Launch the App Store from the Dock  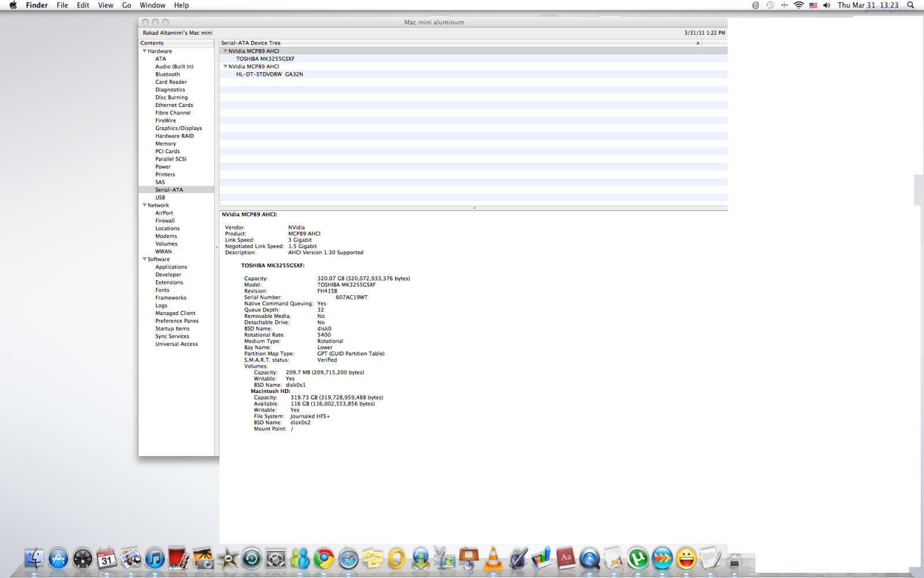tap(58, 559)
